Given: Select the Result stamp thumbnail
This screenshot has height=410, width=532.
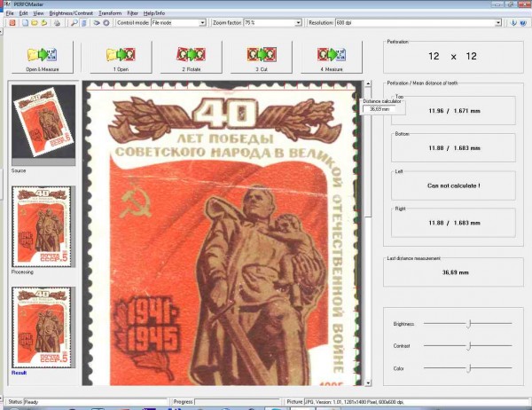Looking at the screenshot, I should pos(43,327).
